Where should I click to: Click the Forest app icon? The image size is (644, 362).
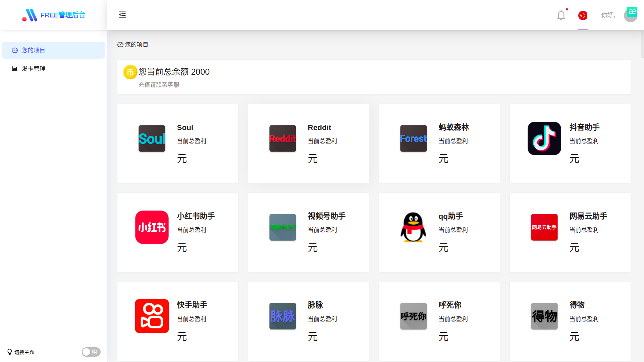point(414,138)
